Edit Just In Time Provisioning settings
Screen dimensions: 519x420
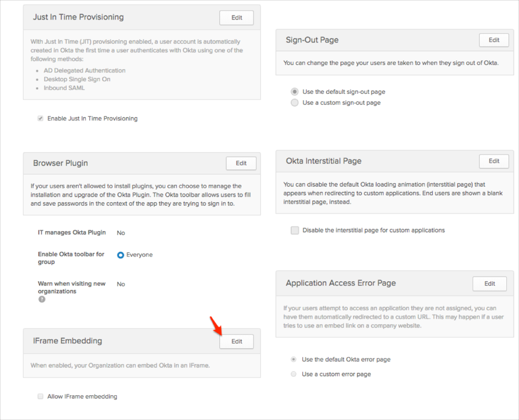[x=236, y=18]
